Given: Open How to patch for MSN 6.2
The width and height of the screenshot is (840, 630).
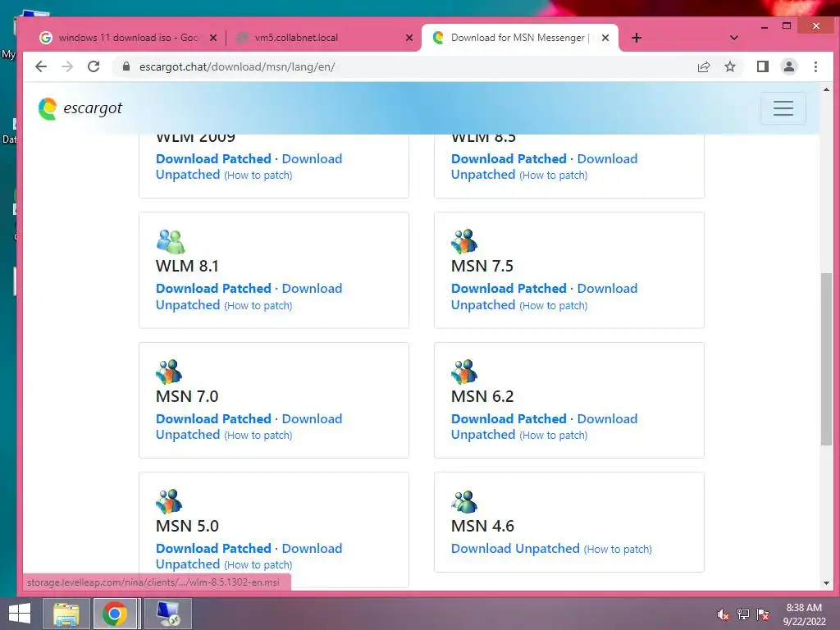Looking at the screenshot, I should pyautogui.click(x=554, y=435).
